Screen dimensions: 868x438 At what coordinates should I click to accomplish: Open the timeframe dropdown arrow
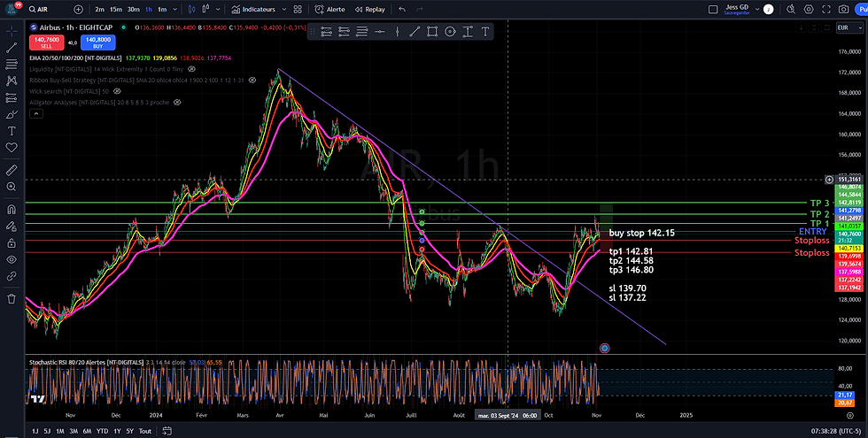click(x=175, y=10)
